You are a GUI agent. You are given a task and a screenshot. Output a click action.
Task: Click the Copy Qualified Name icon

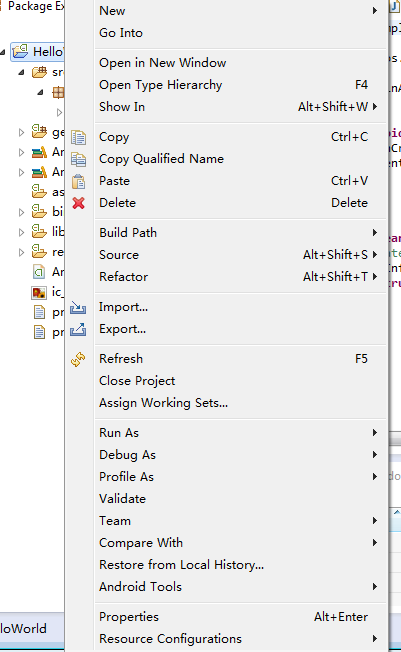[78, 159]
